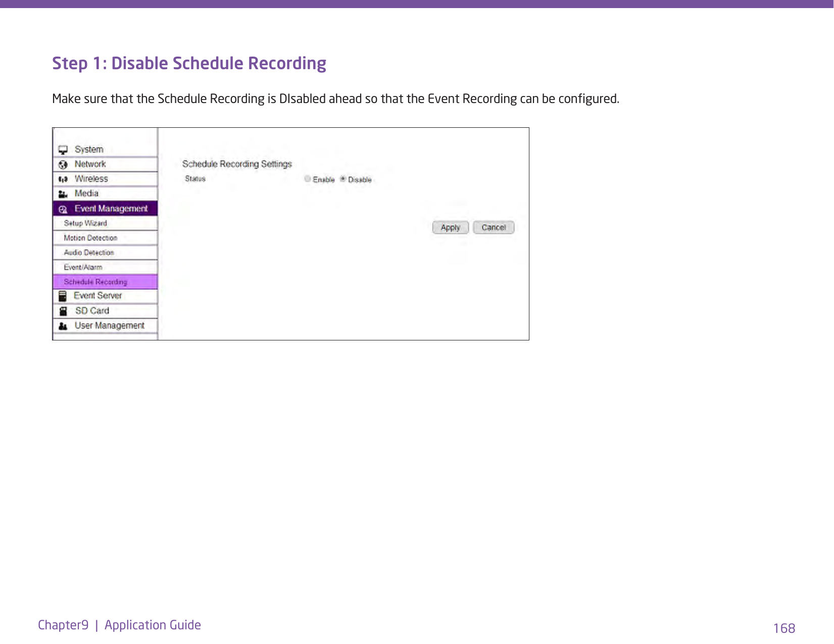Image resolution: width=834 pixels, height=644 pixels.
Task: Select the Enable radio button
Action: pos(307,179)
